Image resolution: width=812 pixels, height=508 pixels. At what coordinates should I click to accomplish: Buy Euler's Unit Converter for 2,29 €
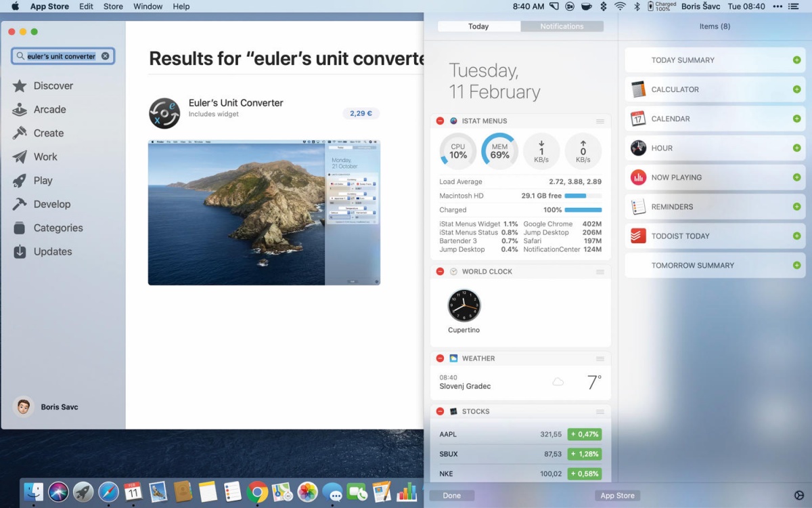[x=361, y=114]
